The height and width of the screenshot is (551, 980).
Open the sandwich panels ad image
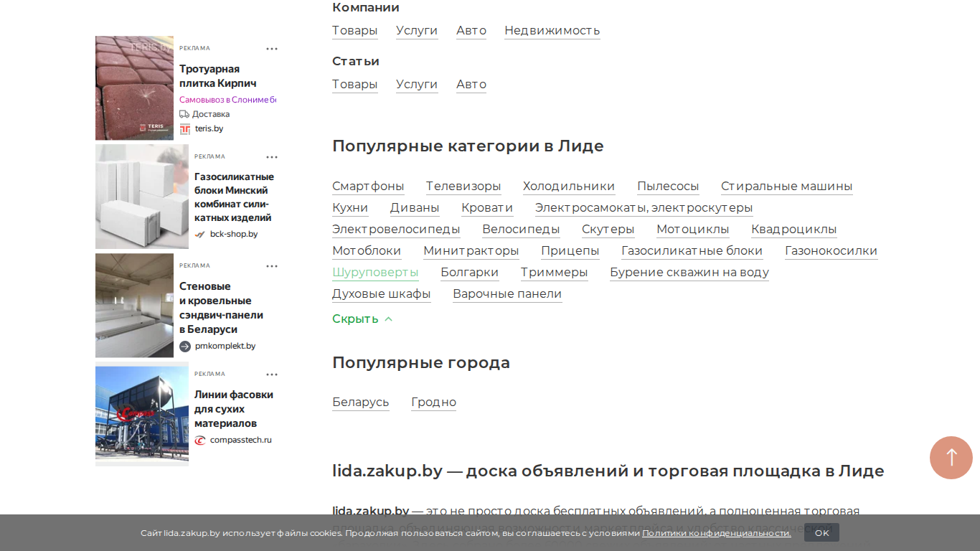(x=134, y=306)
